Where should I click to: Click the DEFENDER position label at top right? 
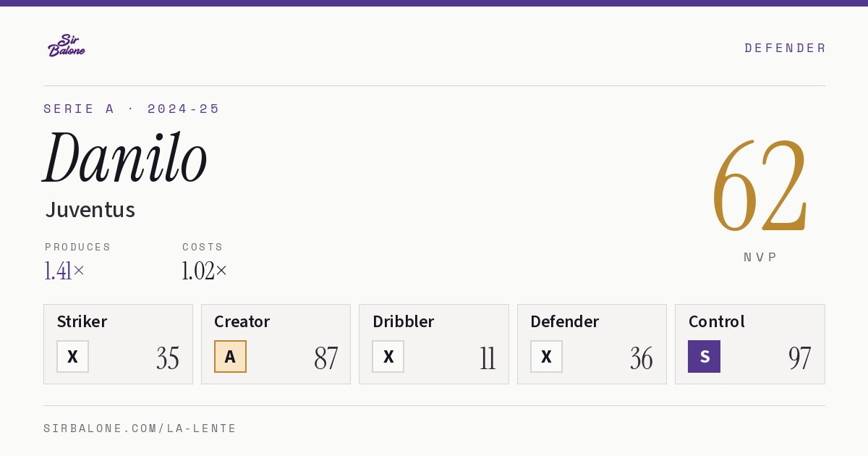[785, 48]
